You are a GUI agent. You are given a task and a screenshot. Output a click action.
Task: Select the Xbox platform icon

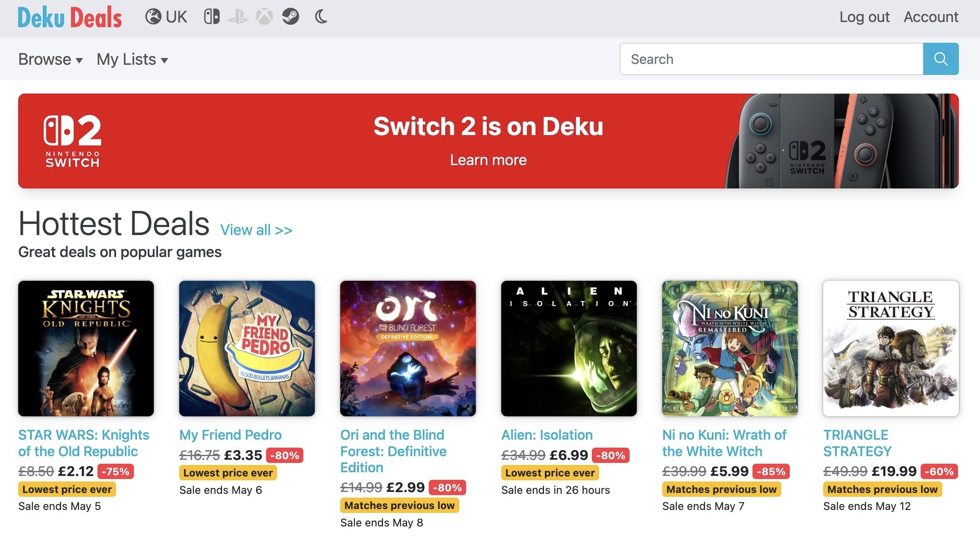coord(264,17)
